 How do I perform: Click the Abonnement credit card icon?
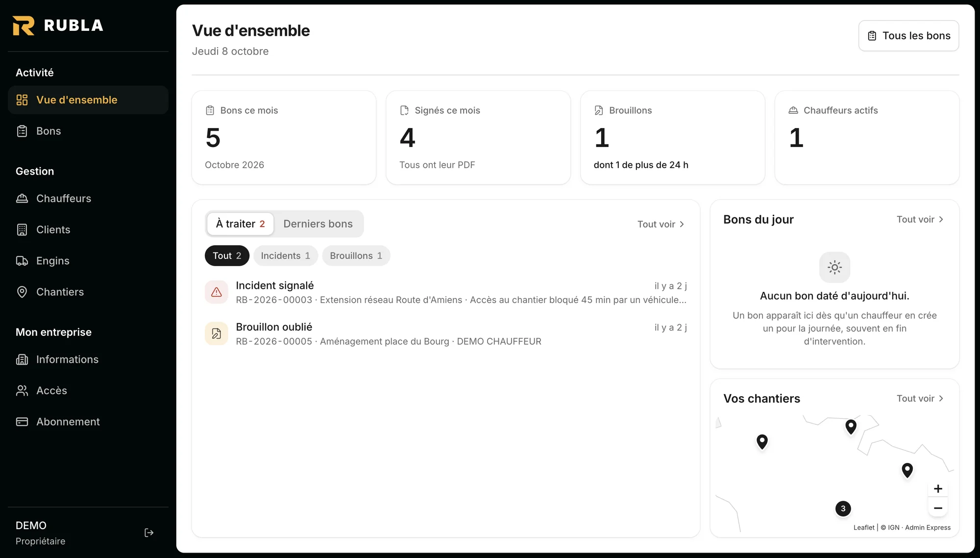(22, 422)
